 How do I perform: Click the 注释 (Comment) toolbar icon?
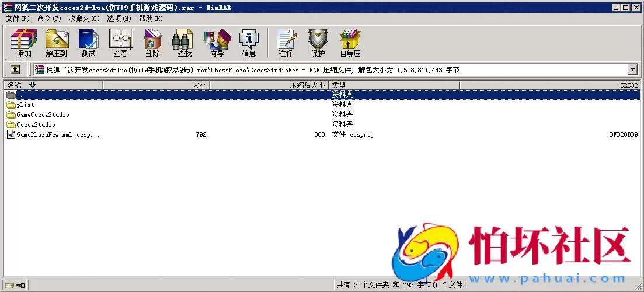point(286,40)
